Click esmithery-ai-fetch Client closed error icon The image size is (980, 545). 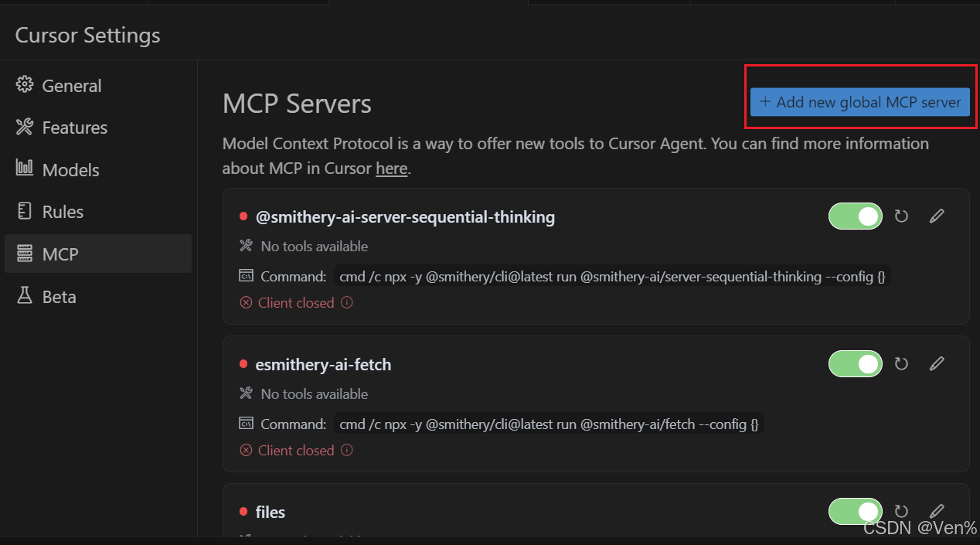point(246,450)
